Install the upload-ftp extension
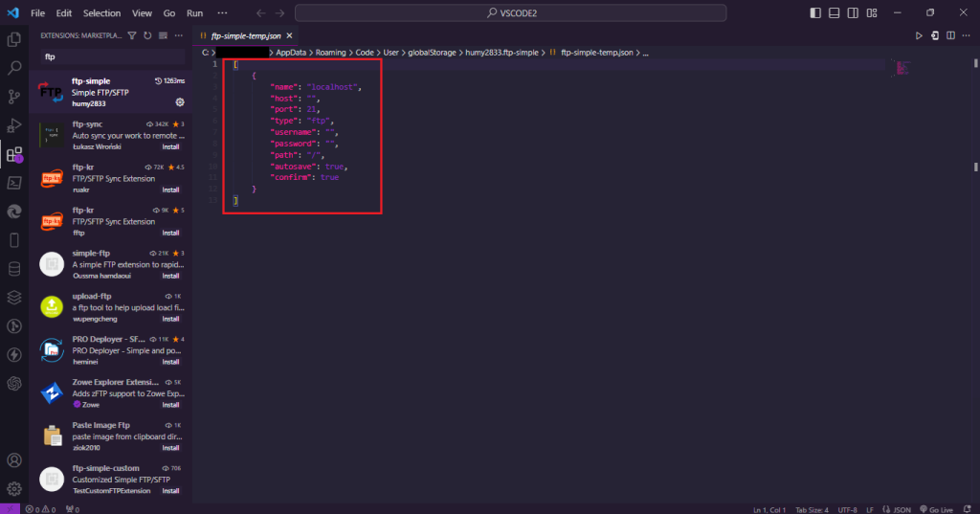980x514 pixels. click(x=170, y=319)
